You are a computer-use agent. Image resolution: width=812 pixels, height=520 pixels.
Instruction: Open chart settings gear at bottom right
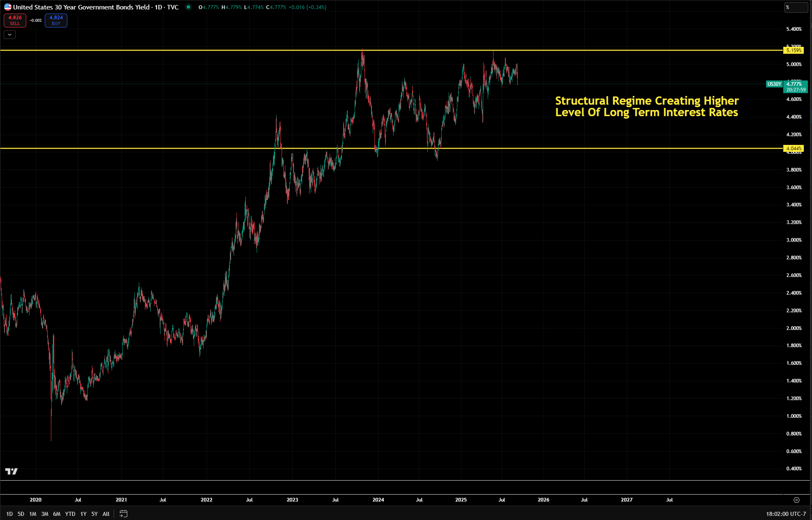tap(796, 500)
